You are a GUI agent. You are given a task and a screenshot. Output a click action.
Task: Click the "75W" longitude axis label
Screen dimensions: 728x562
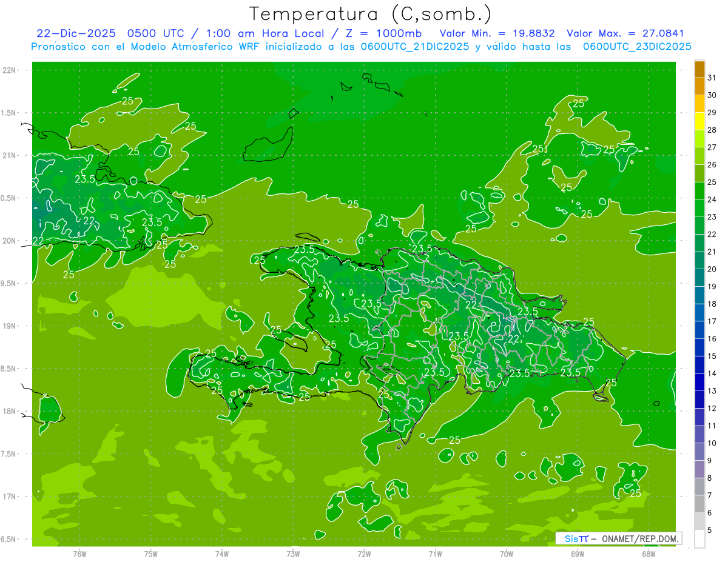[x=150, y=554]
